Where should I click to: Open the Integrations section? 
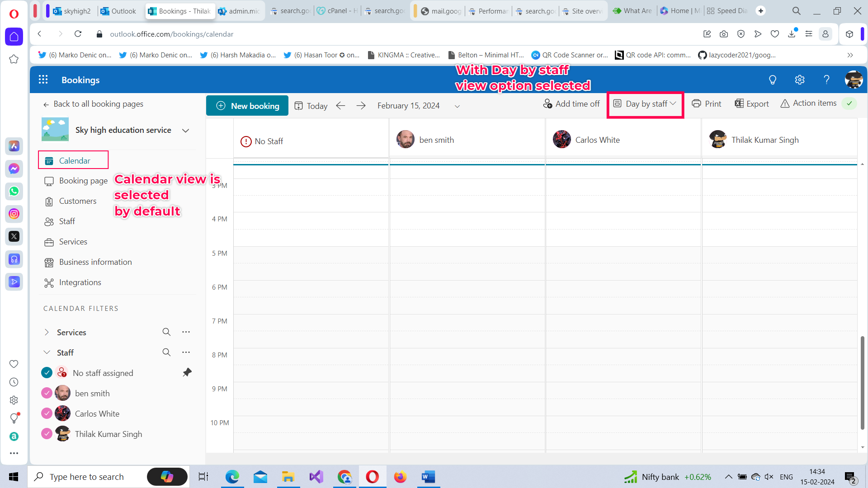(x=80, y=282)
